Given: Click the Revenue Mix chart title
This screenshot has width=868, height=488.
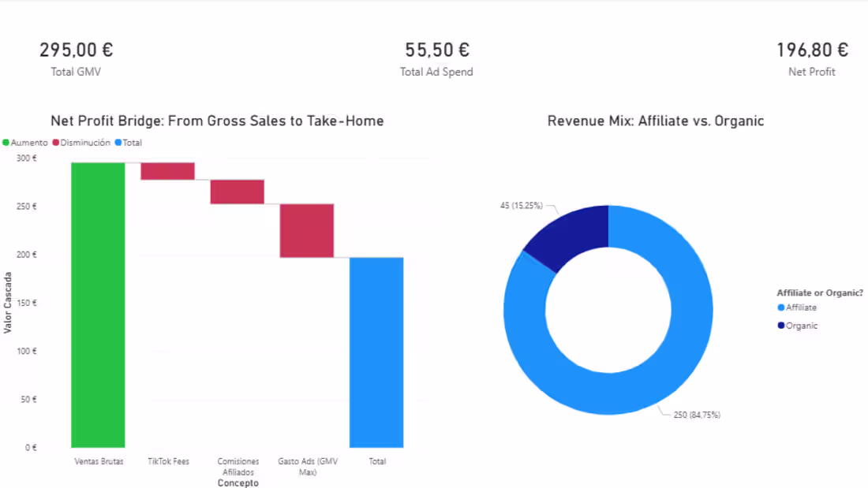Looking at the screenshot, I should (x=655, y=121).
